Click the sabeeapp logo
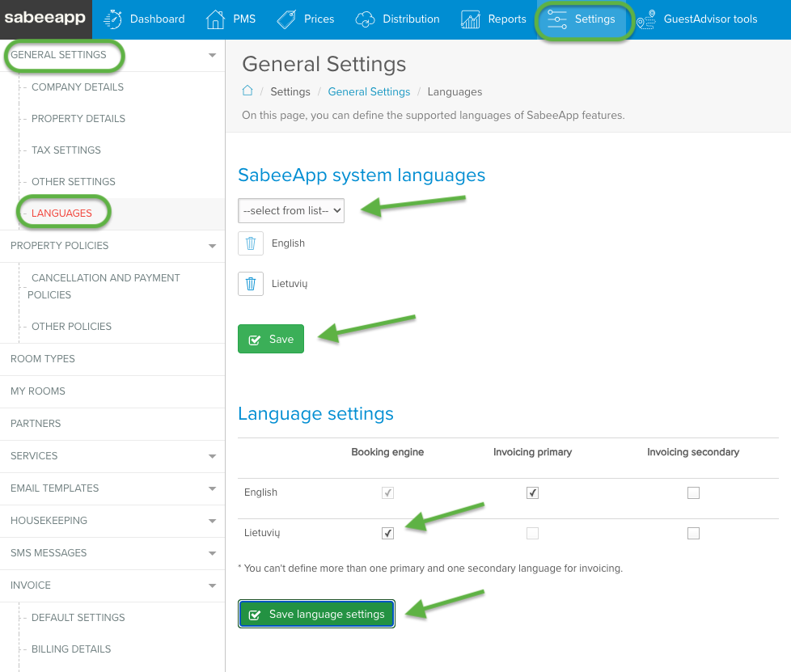 (45, 18)
